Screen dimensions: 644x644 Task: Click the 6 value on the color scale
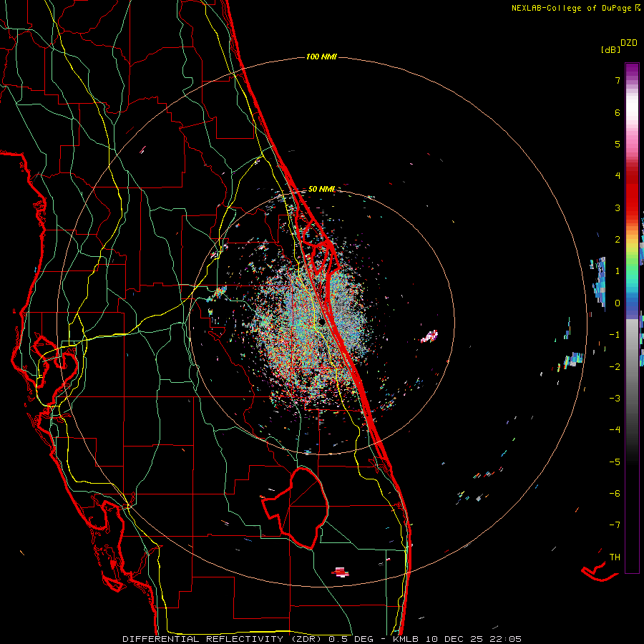coord(618,112)
